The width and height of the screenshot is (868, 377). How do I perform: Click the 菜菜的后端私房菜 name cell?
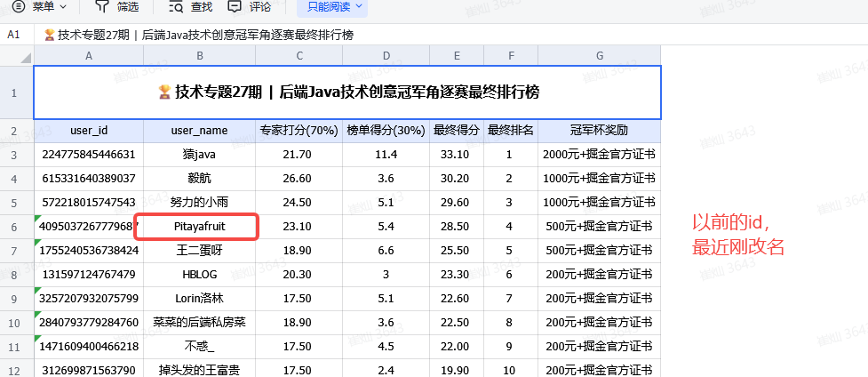pos(199,323)
